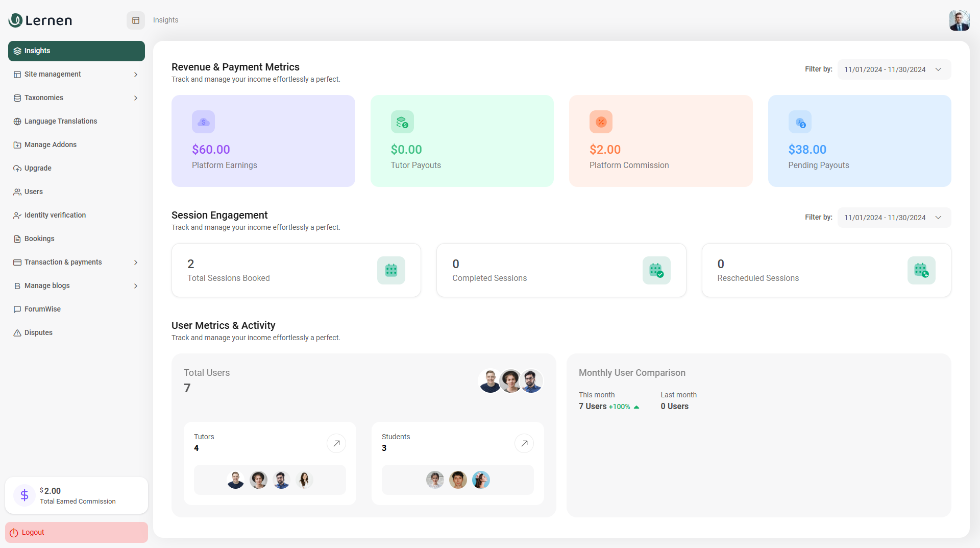Click the Platform Earnings cloud icon

tap(203, 122)
